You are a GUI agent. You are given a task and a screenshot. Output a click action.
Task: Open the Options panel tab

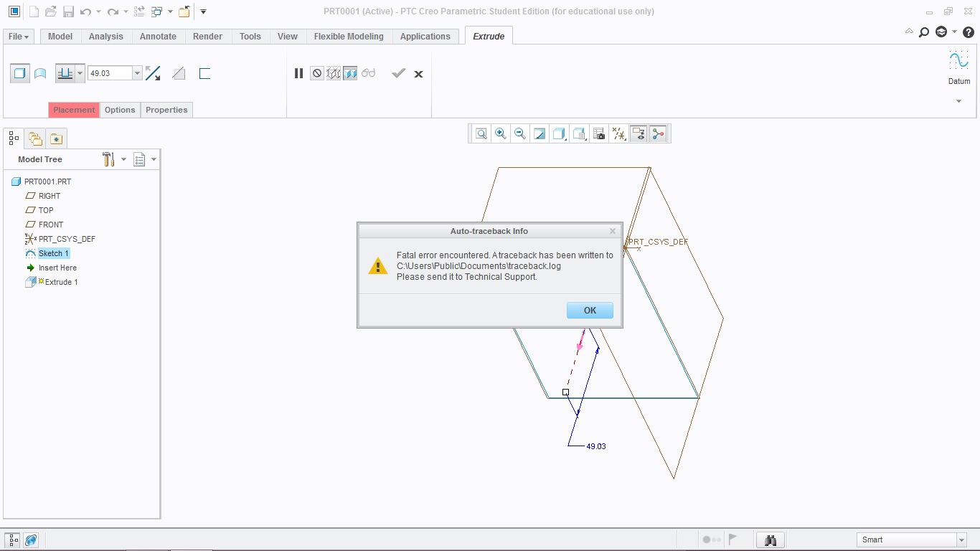tap(120, 110)
